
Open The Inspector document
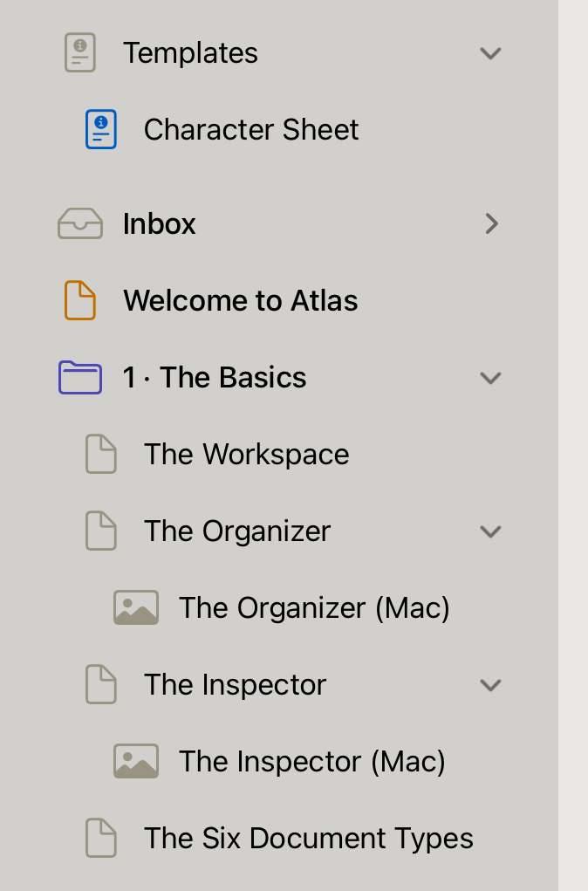point(236,684)
